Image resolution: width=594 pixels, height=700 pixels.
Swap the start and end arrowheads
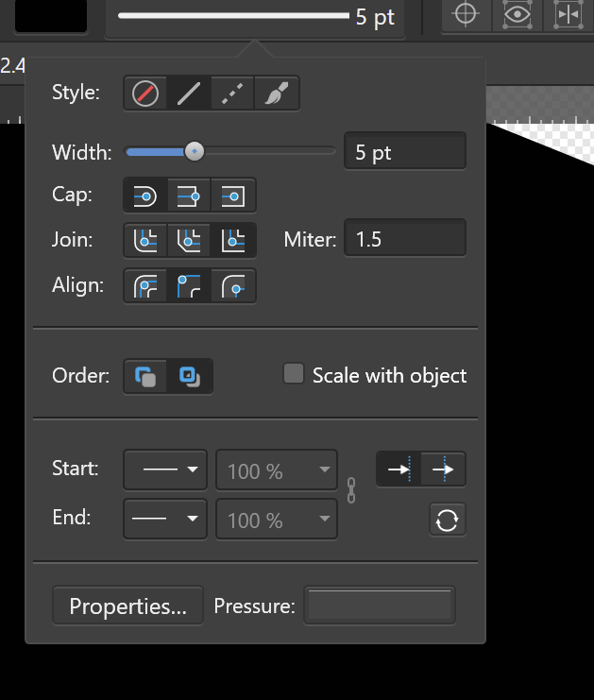click(448, 521)
